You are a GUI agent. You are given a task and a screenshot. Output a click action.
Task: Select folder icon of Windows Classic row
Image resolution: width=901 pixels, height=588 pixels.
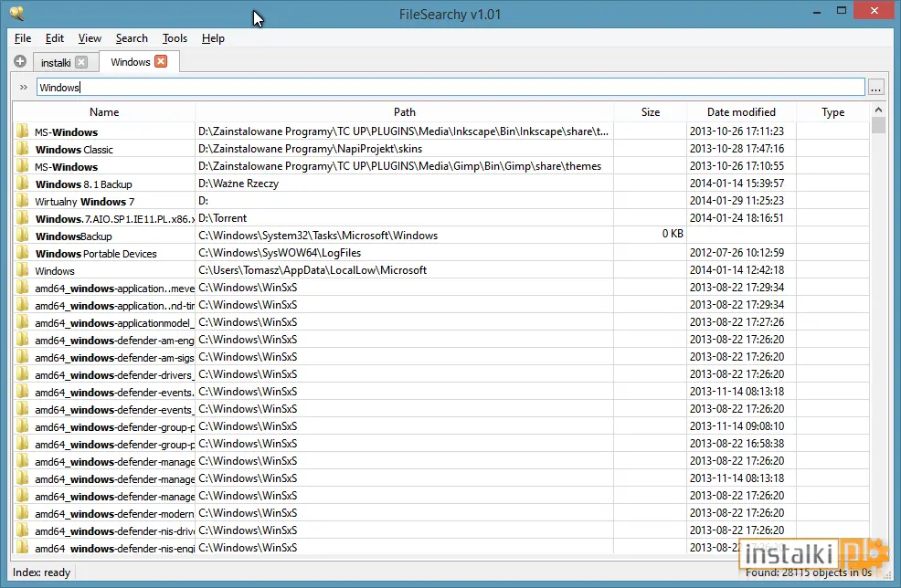pyautogui.click(x=23, y=149)
